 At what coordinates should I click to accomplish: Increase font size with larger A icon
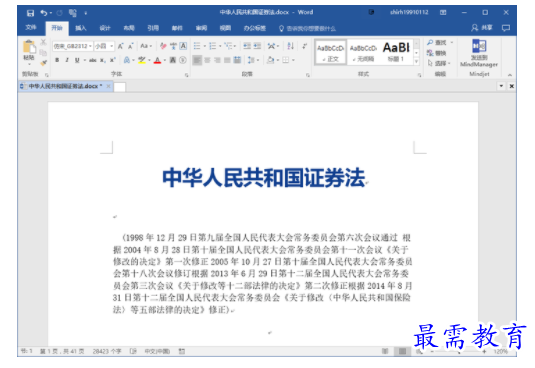pos(120,46)
